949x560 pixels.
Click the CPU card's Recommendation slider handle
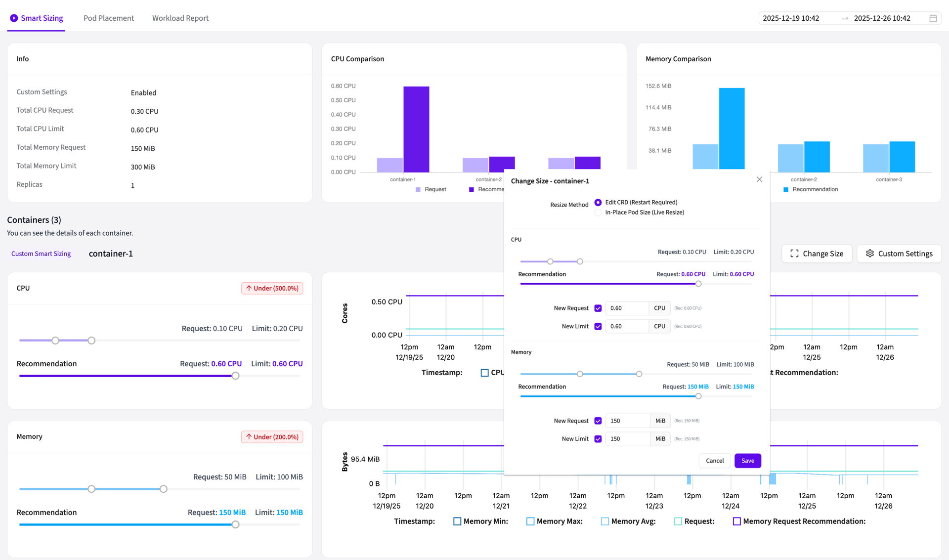pyautogui.click(x=236, y=376)
